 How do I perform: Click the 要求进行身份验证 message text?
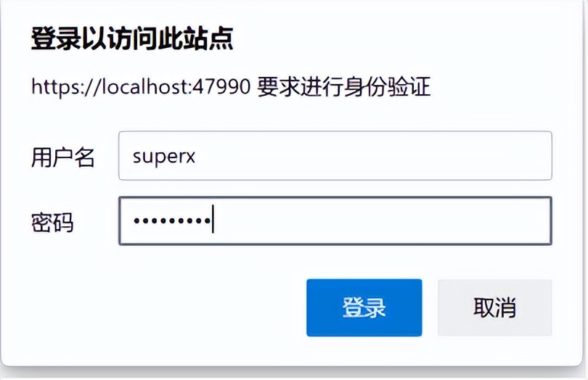[344, 87]
